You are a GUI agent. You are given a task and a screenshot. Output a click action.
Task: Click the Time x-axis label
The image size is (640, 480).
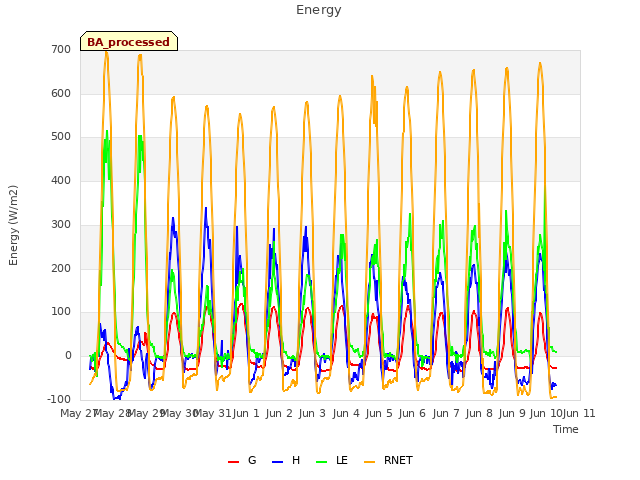pos(566,429)
